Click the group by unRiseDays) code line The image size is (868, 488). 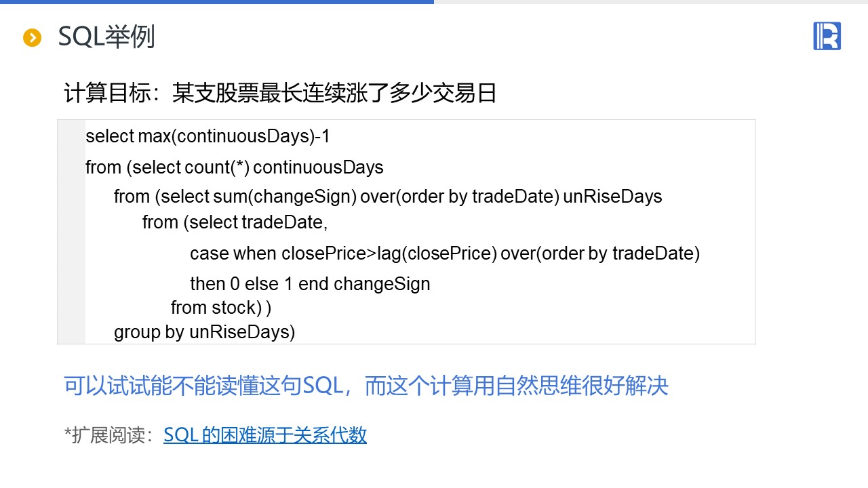click(204, 332)
